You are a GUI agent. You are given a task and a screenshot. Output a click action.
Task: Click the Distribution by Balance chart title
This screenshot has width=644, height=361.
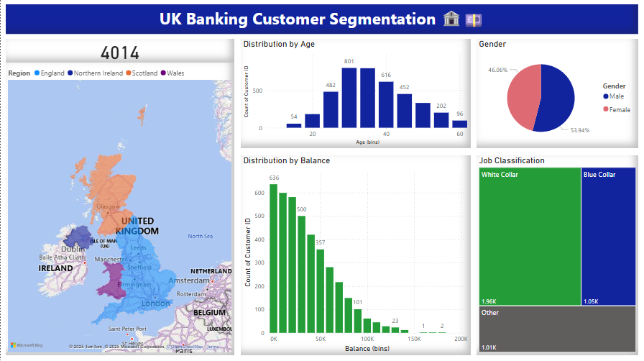point(286,160)
